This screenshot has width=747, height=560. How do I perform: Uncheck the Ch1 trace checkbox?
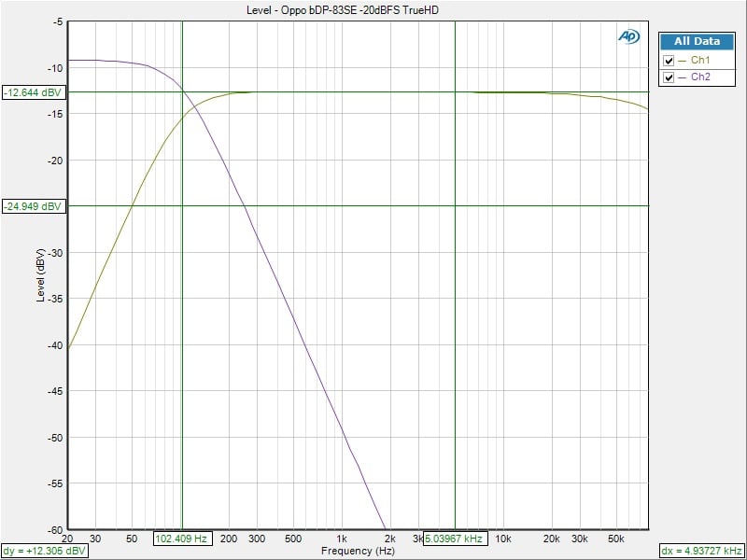point(669,61)
